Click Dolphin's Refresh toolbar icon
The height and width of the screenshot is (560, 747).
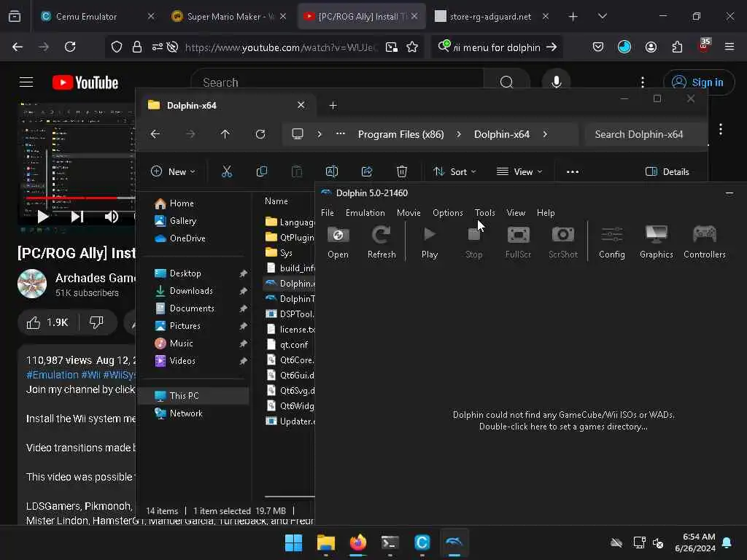pos(382,242)
